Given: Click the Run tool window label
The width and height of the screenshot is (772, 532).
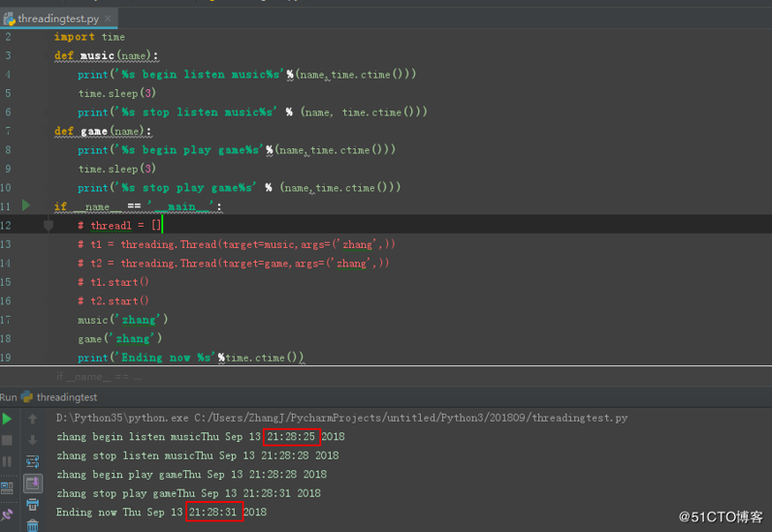Looking at the screenshot, I should coord(9,397).
